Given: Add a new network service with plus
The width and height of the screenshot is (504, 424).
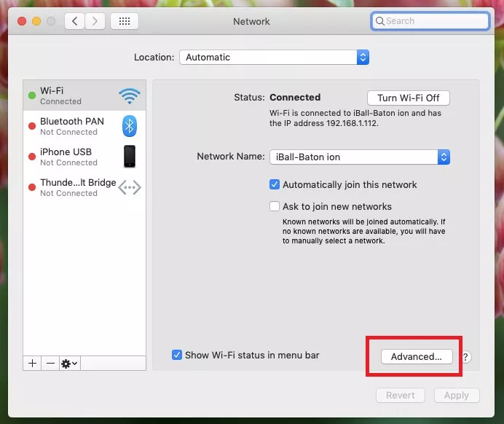Looking at the screenshot, I should (x=32, y=364).
